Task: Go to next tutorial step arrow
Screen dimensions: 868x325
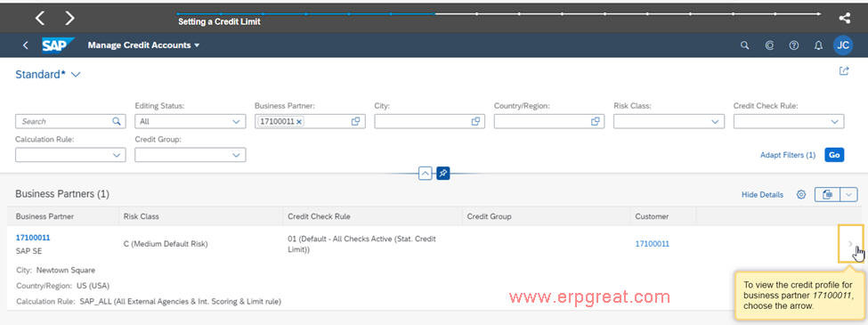Action: coord(69,19)
